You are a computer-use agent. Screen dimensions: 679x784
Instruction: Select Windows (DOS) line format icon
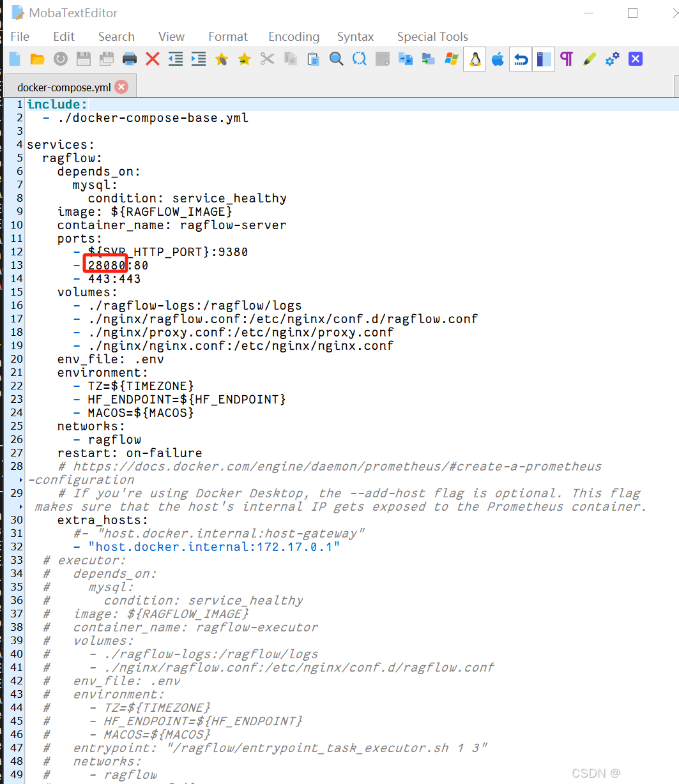pos(452,59)
